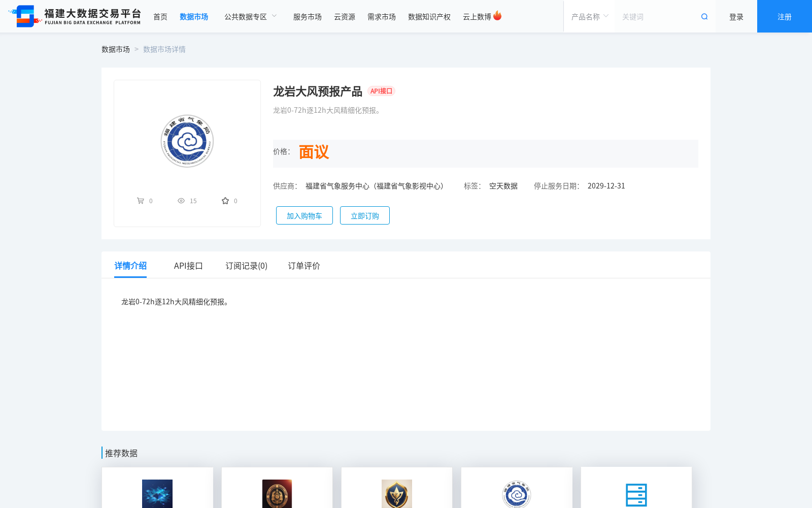Screen dimensions: 812x508
Task: Click 数据市场 in the breadcrumb
Action: 116,49
